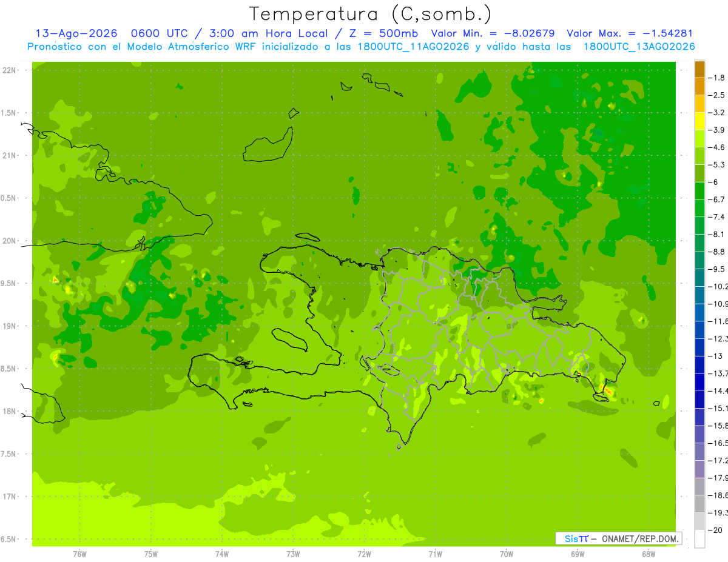
Task: Click the '-10.2' color scale value
Action: pyautogui.click(x=718, y=286)
